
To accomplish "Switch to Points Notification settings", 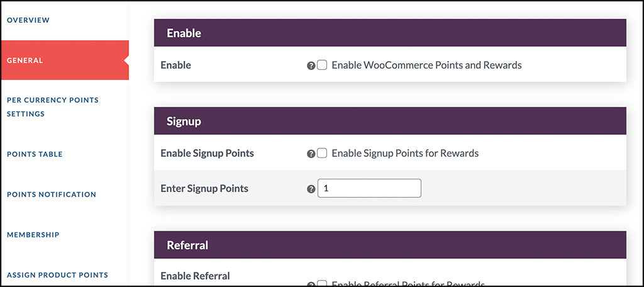I will 52,194.
